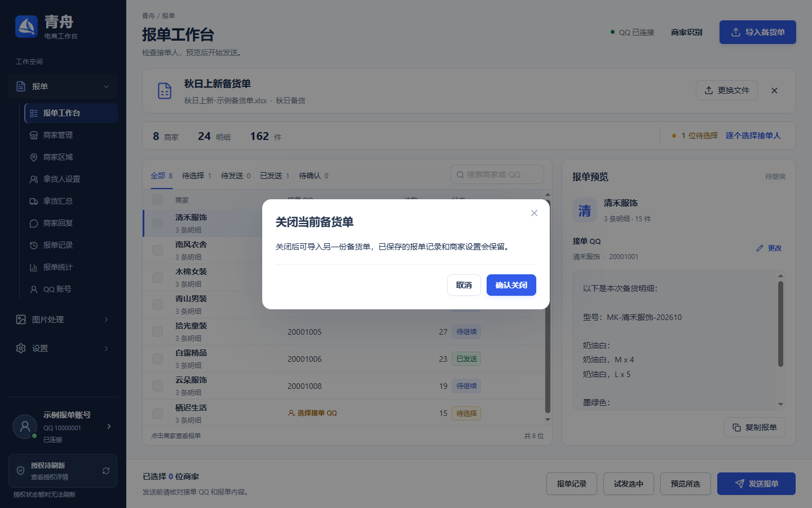
Task: Click the 发送报单 send button
Action: point(756,484)
